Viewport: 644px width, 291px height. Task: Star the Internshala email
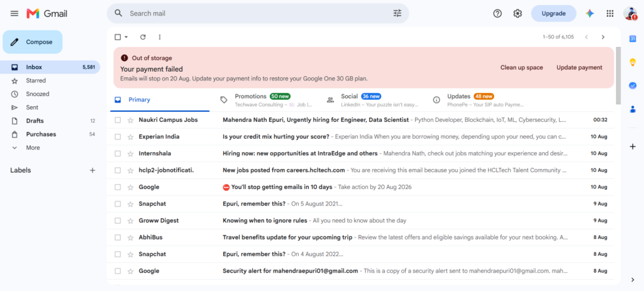point(131,153)
